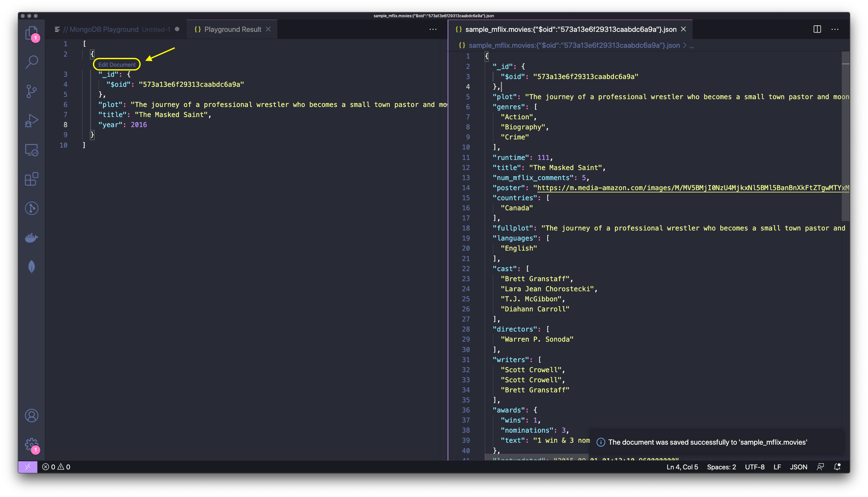The height and width of the screenshot is (497, 868).
Task: Open UTF-8 encoding selector
Action: (x=754, y=467)
